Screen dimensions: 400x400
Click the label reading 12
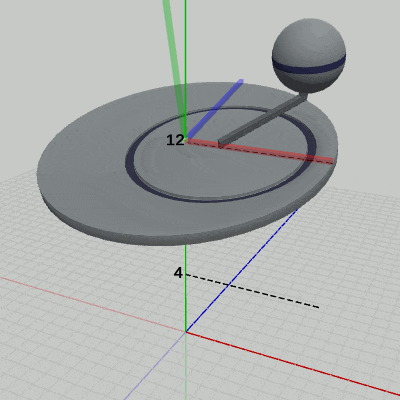(x=175, y=140)
